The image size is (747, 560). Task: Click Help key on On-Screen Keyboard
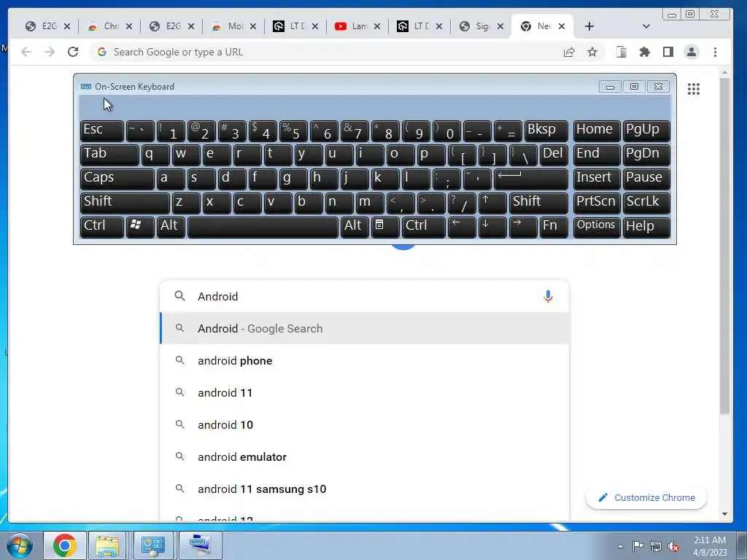click(x=646, y=227)
